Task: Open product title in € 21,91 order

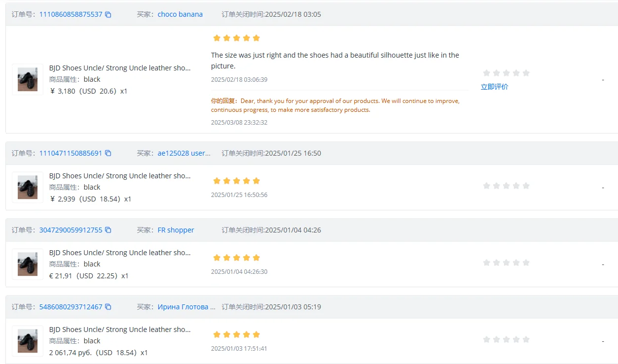Action: coord(120,253)
